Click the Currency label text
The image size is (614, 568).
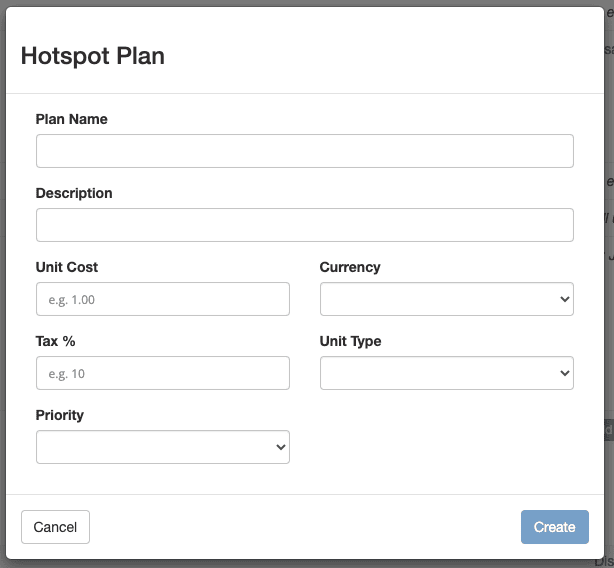tap(350, 267)
